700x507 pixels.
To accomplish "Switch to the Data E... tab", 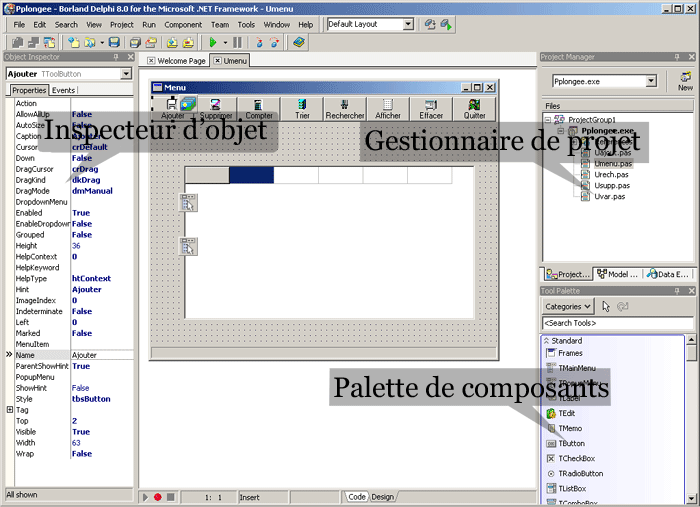I will (667, 274).
